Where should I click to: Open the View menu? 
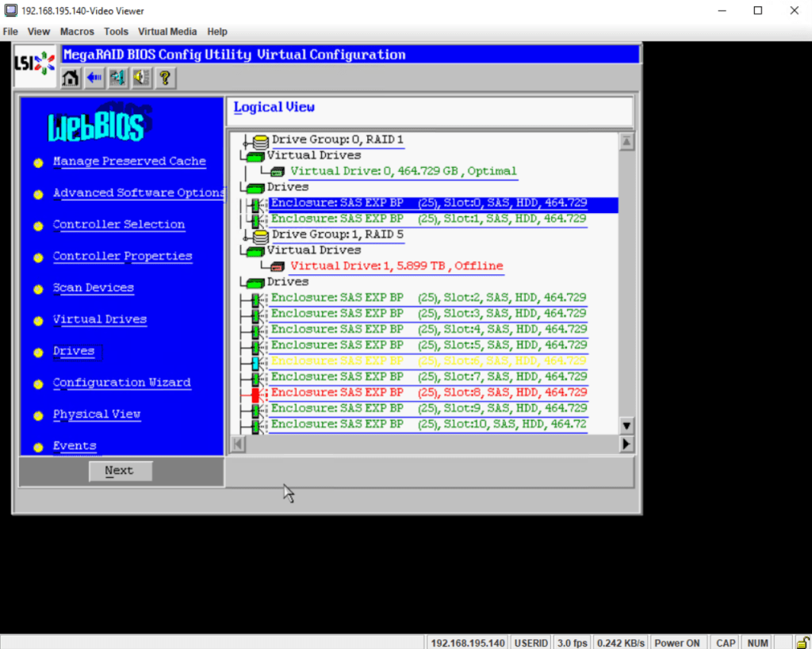pyautogui.click(x=39, y=32)
